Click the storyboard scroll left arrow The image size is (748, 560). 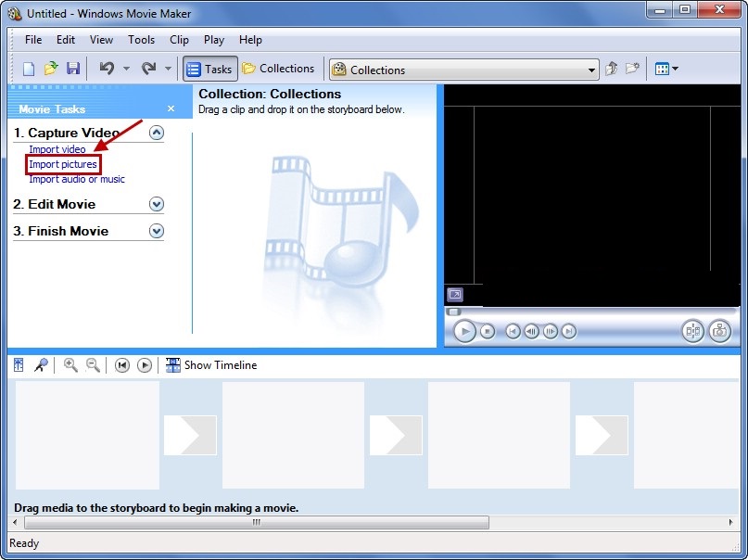15,522
